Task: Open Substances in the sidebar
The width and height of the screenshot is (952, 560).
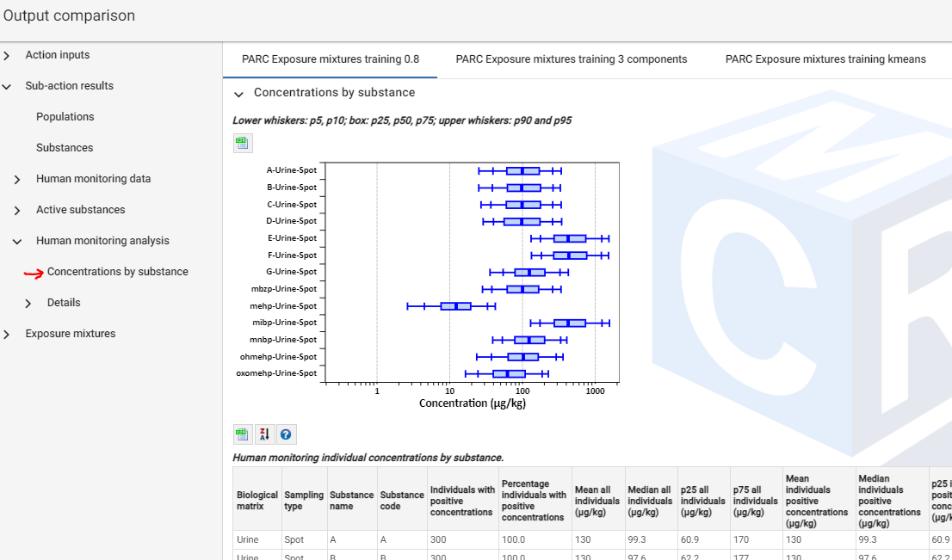Action: (x=65, y=148)
